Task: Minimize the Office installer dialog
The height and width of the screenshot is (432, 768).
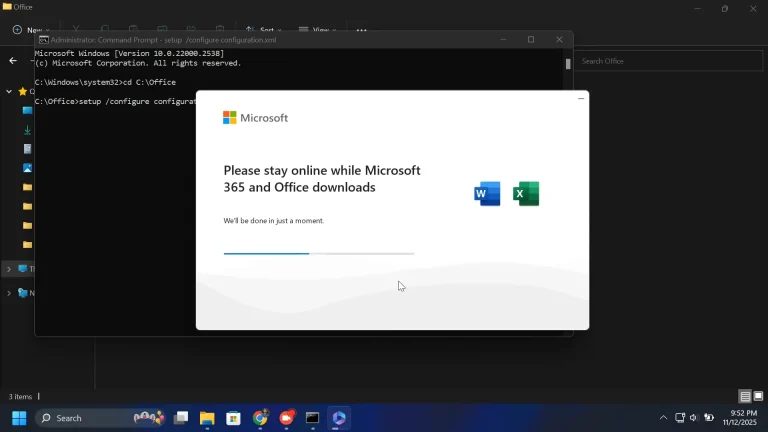Action: click(581, 98)
